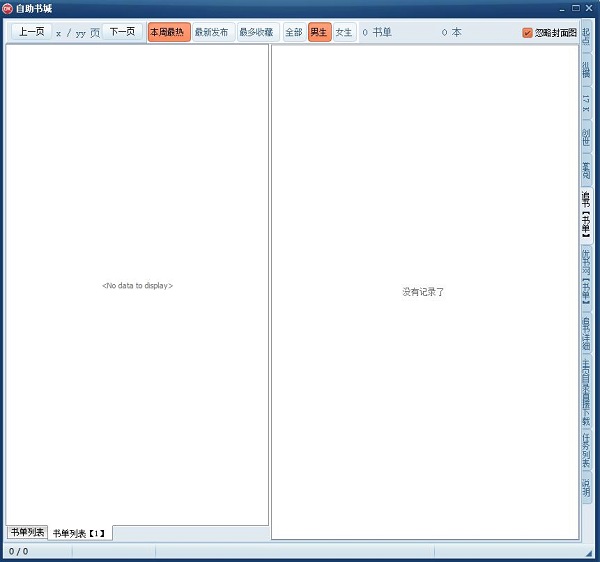Select the 最新发布 sort filter
This screenshot has width=600, height=562.
[213, 32]
